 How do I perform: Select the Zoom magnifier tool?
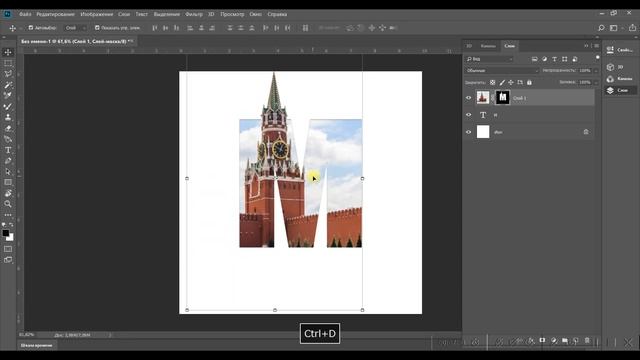tap(8, 204)
